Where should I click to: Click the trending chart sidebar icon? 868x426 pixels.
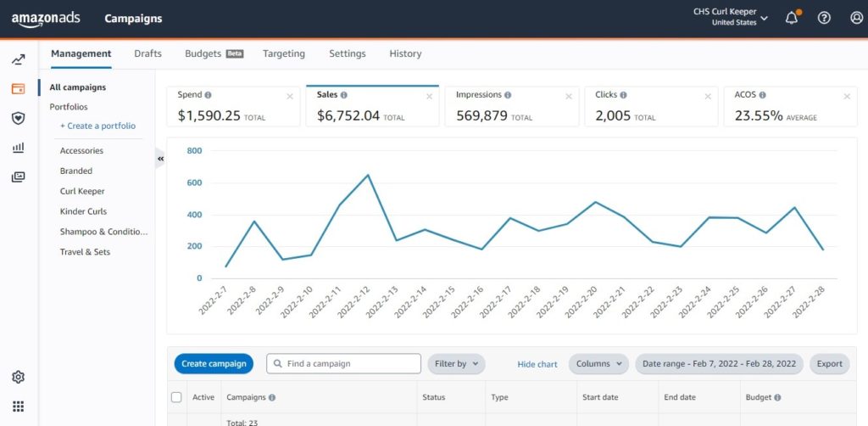click(18, 59)
